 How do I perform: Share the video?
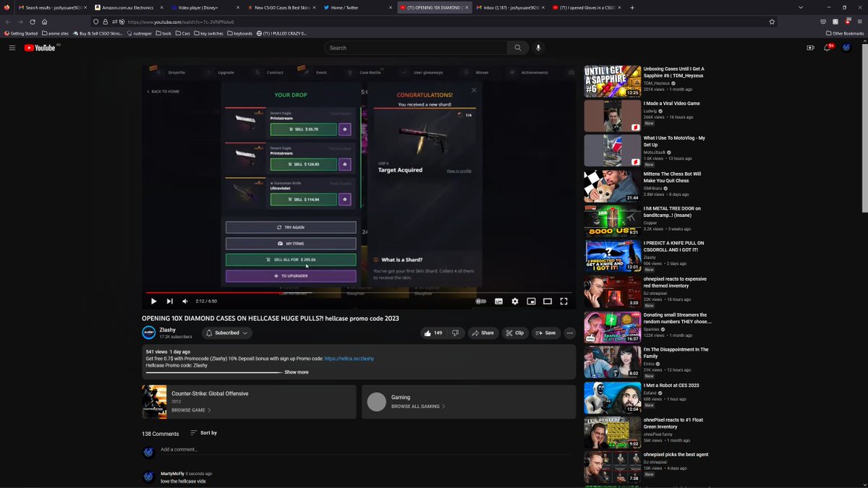(484, 333)
